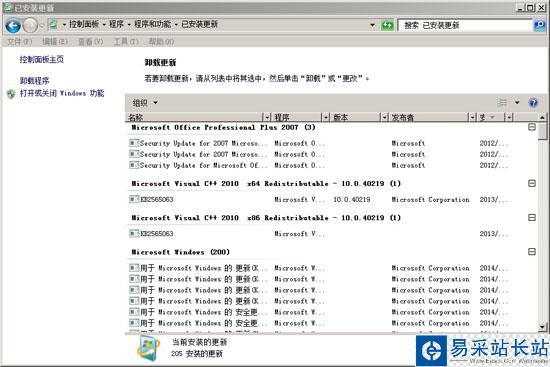
Task: Open the 文件 menu
Action: 20,42
